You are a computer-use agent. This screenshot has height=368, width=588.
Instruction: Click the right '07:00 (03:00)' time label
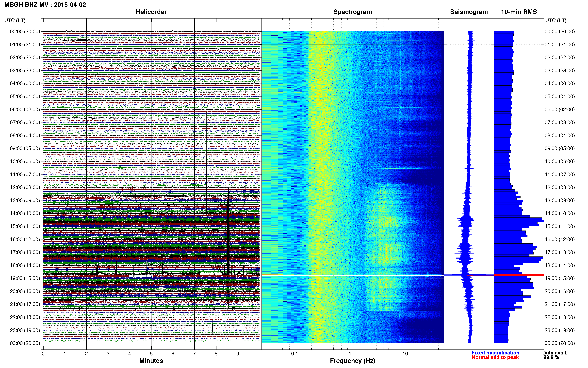(x=560, y=122)
